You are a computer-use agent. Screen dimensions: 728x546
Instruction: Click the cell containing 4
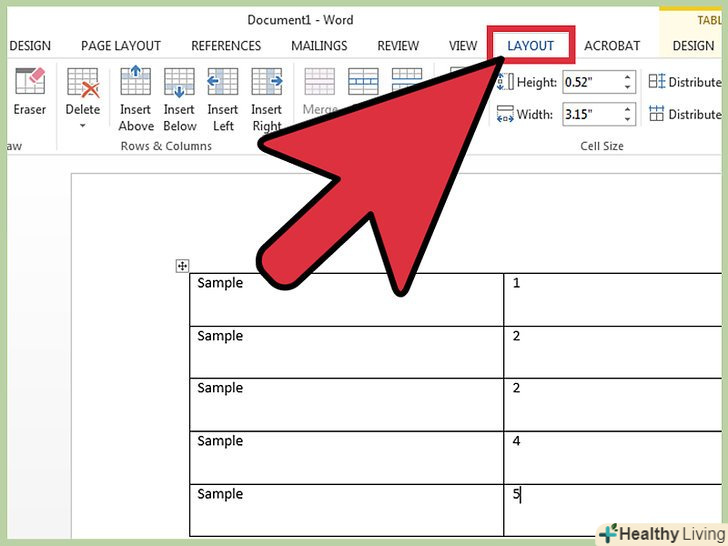point(613,458)
